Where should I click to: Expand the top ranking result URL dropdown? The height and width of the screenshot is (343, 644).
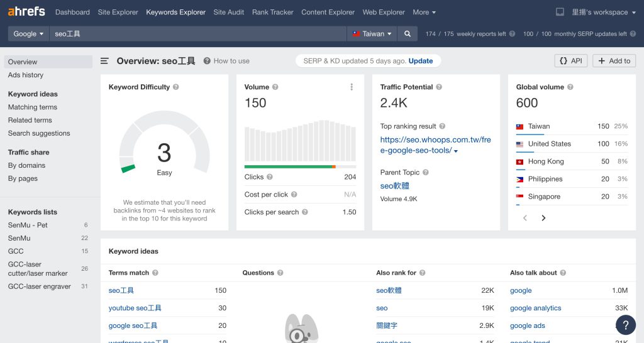[x=456, y=151]
